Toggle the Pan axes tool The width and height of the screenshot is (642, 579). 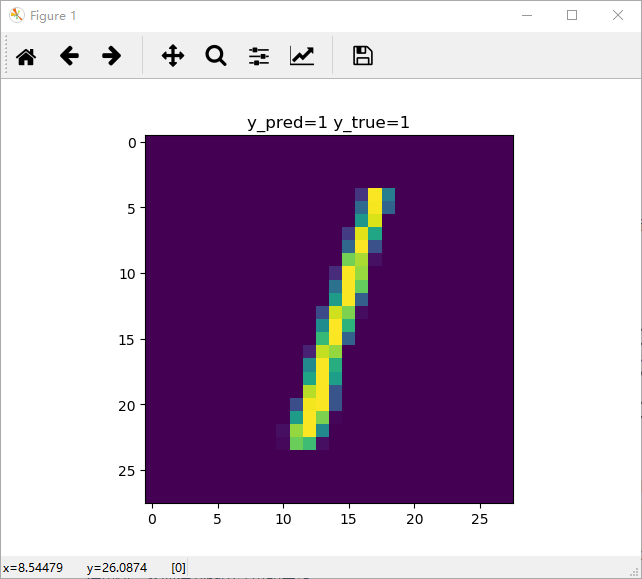172,56
